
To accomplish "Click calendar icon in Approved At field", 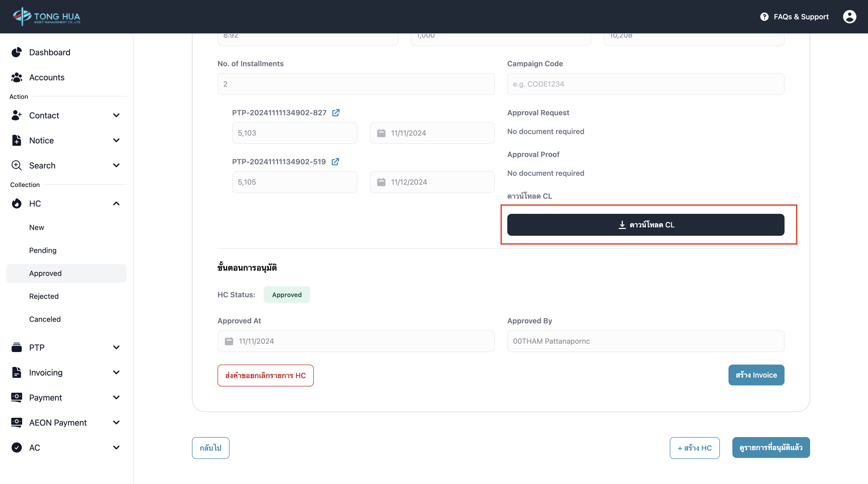I will tap(229, 341).
